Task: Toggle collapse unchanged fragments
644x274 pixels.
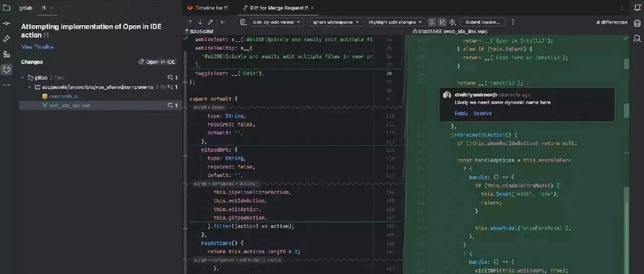Action: click(x=432, y=22)
